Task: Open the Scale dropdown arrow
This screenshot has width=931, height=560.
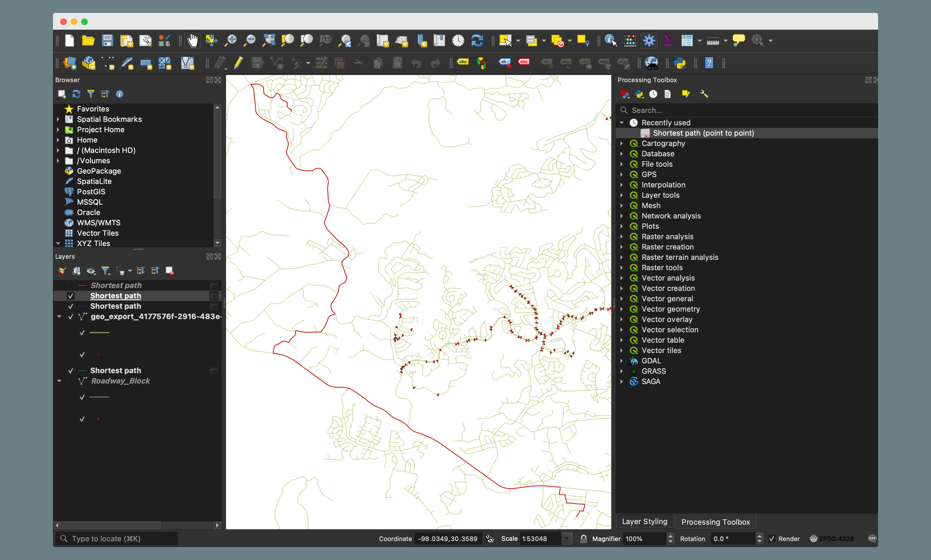Action: pyautogui.click(x=567, y=539)
